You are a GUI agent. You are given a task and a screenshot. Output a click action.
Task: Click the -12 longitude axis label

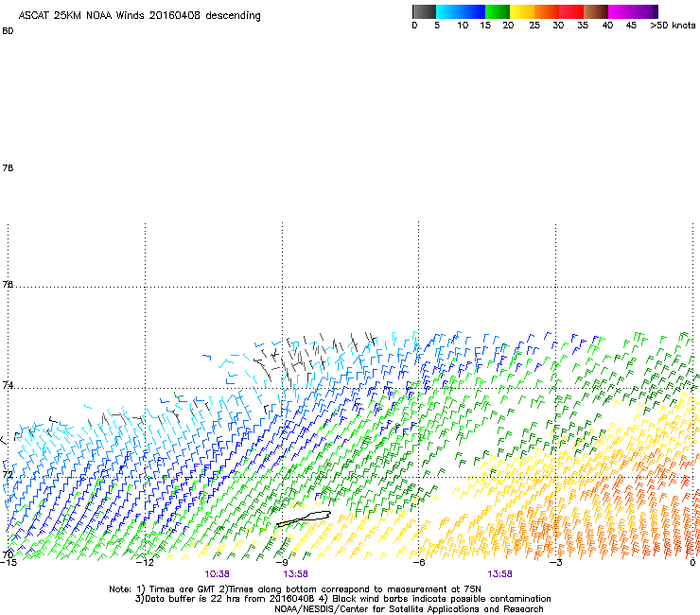point(145,562)
